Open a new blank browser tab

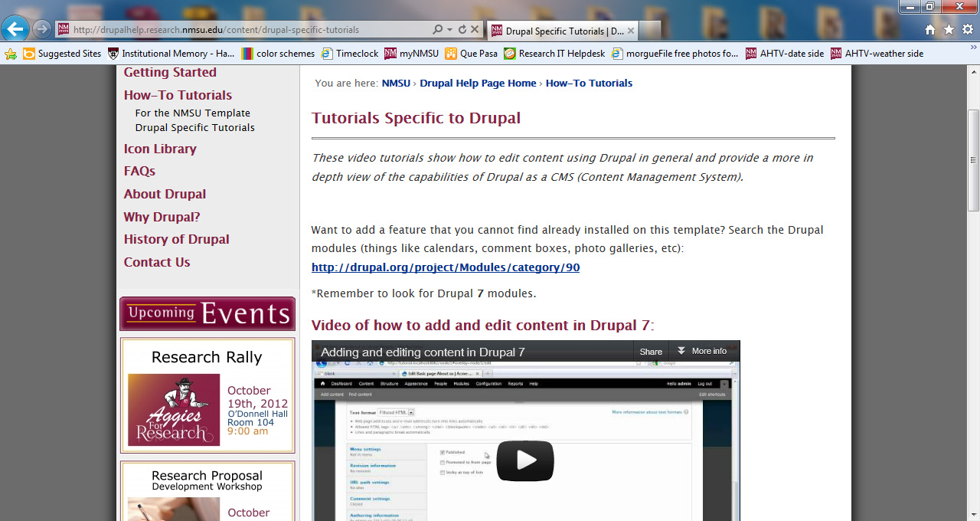650,31
